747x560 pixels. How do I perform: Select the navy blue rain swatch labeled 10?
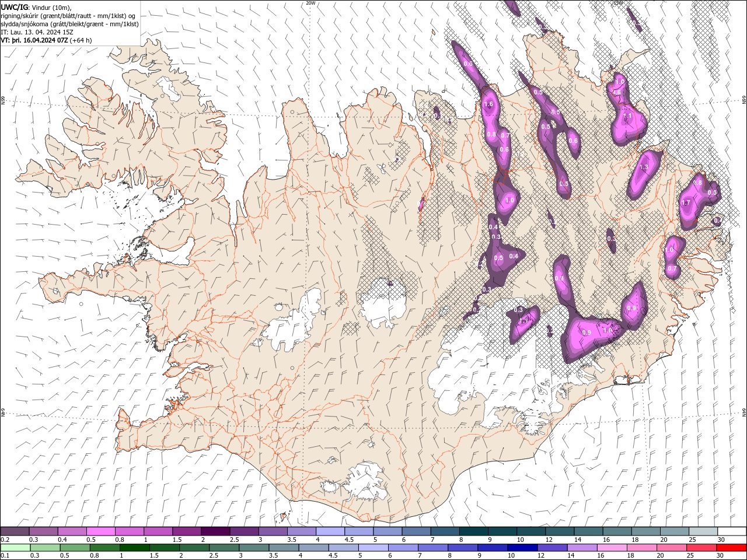522,548
